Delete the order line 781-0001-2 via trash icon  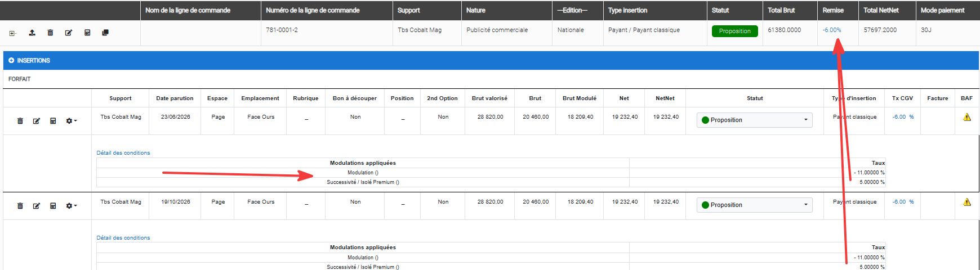50,33
